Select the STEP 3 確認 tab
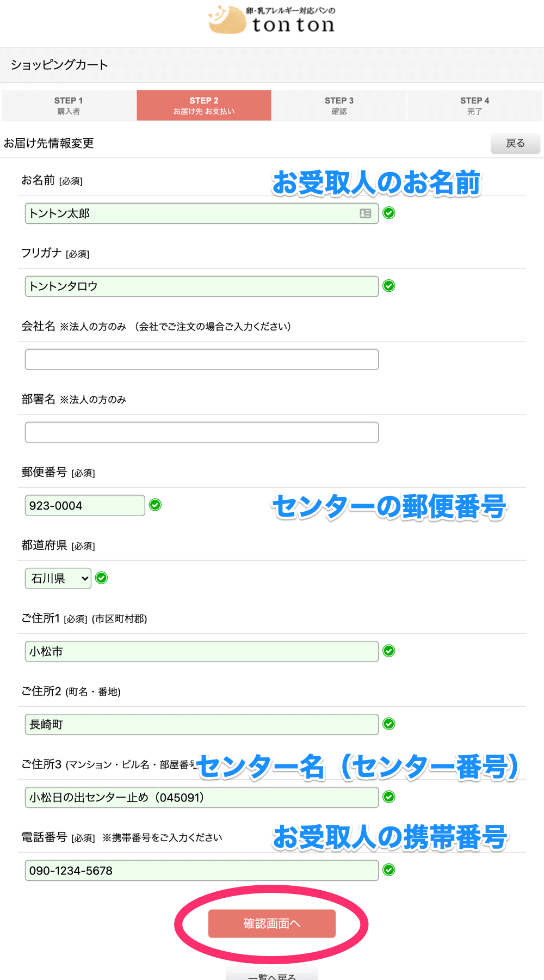The image size is (544, 980). click(x=339, y=106)
